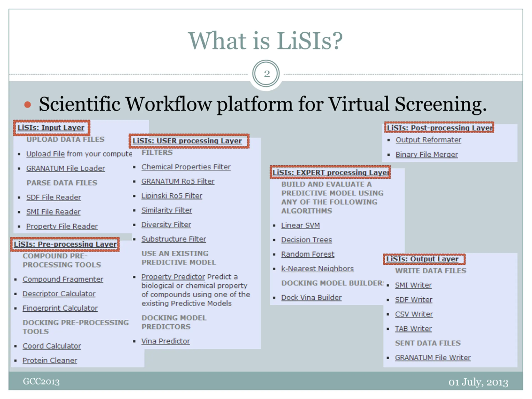The image size is (532, 399).
Task: Click the Vina Predictor link
Action: (166, 341)
